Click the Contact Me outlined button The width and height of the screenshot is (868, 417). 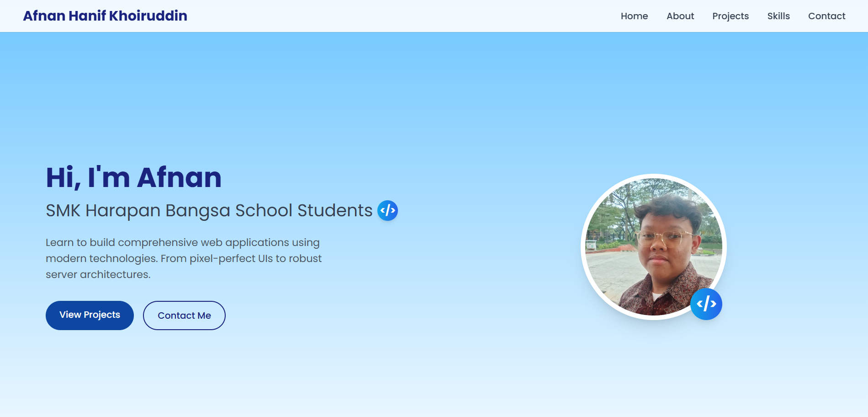tap(184, 315)
